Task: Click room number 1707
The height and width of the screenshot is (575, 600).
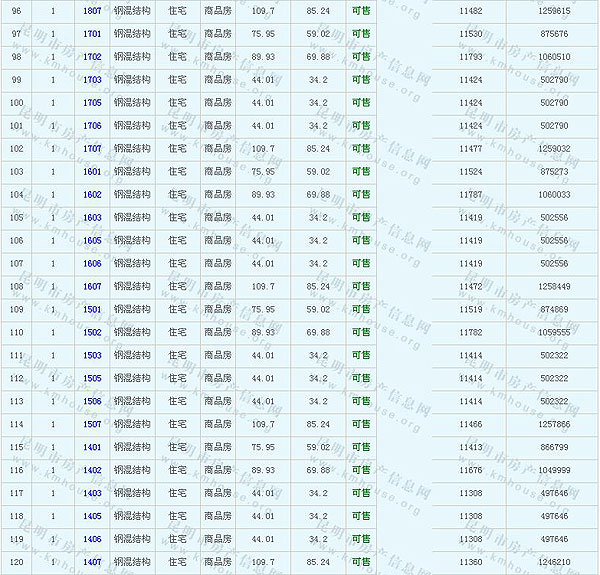Action: point(92,148)
